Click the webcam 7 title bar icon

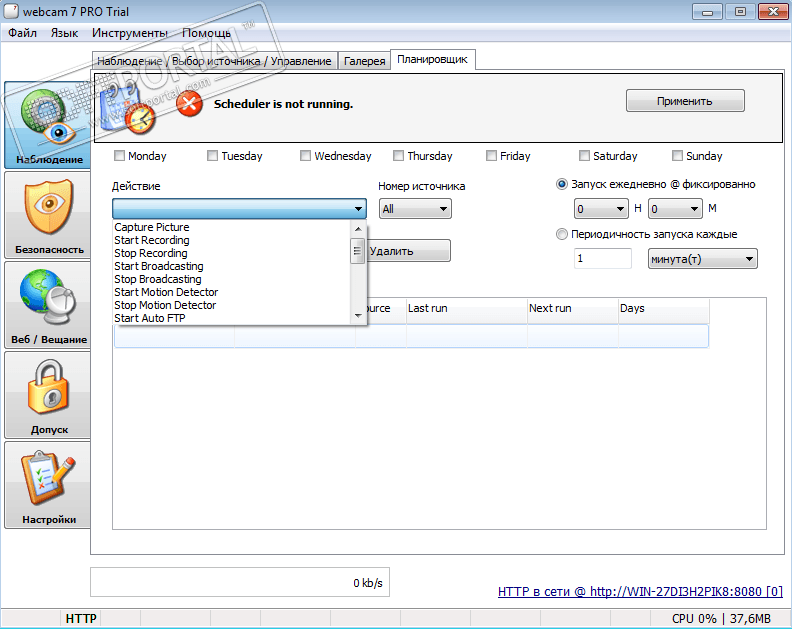tap(11, 11)
